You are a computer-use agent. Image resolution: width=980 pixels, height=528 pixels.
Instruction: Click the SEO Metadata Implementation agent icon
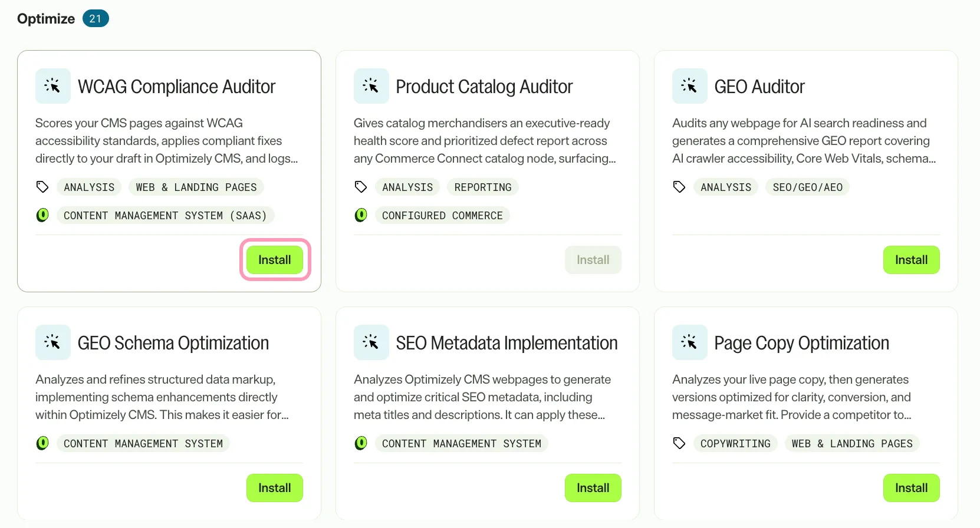point(371,342)
